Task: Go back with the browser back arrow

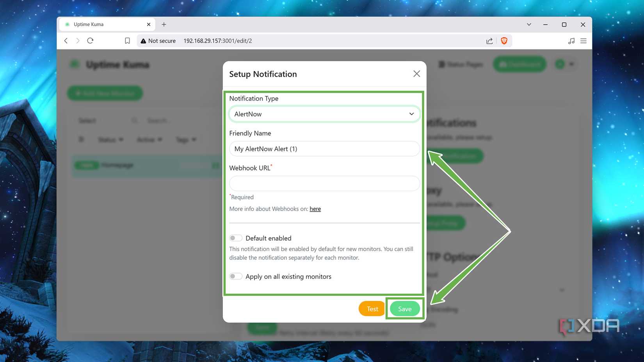Action: [x=66, y=41]
